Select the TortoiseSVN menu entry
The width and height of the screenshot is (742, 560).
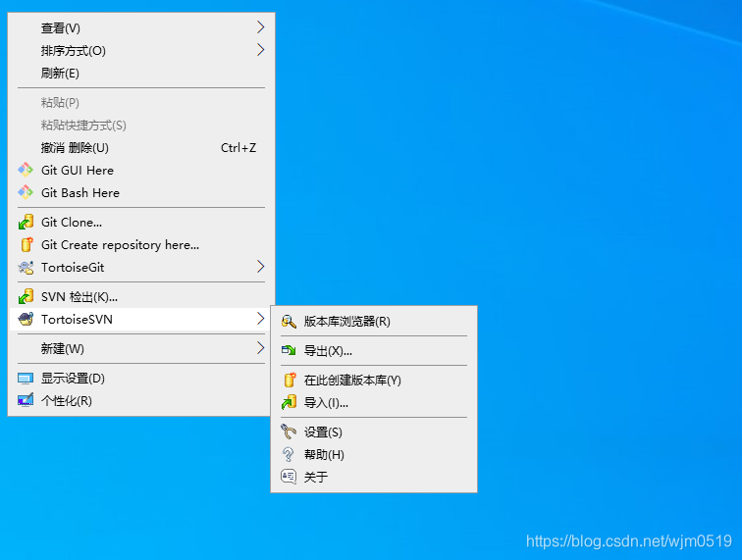click(x=142, y=320)
